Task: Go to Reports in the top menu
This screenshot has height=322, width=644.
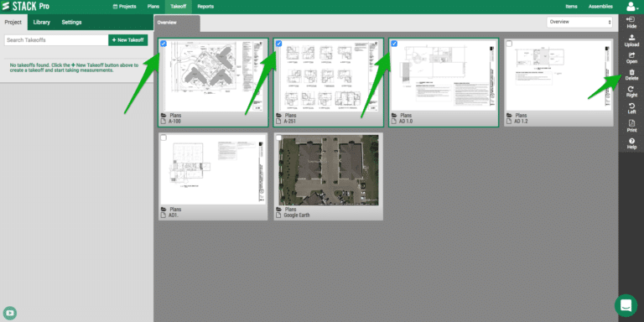Action: tap(205, 7)
